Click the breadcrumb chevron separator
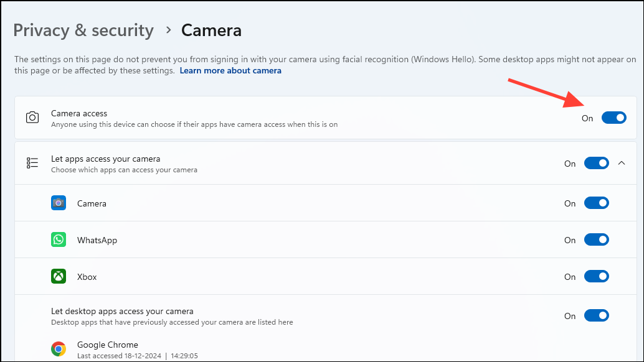This screenshot has width=644, height=362. click(x=168, y=30)
